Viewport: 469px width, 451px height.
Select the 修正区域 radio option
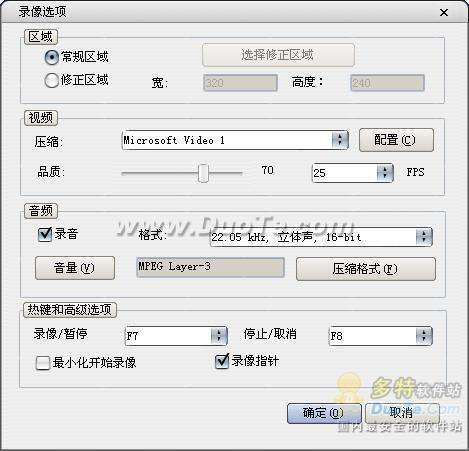[51, 80]
